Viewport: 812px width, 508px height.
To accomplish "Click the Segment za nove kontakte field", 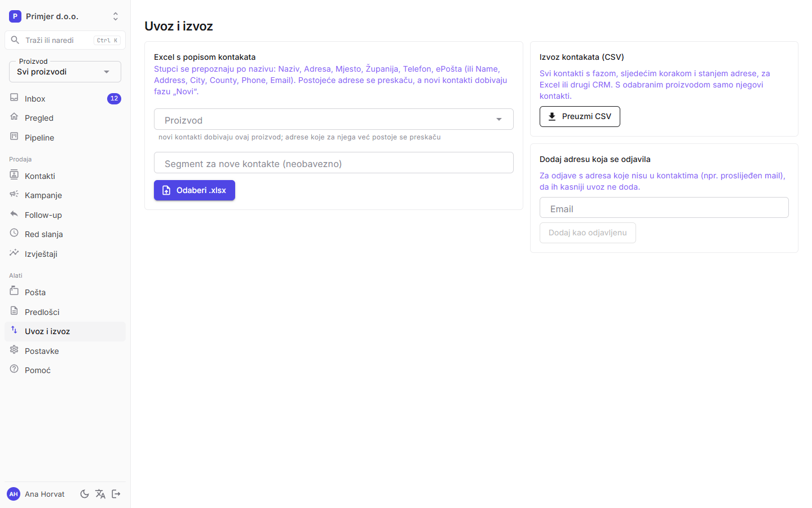I will tap(334, 163).
